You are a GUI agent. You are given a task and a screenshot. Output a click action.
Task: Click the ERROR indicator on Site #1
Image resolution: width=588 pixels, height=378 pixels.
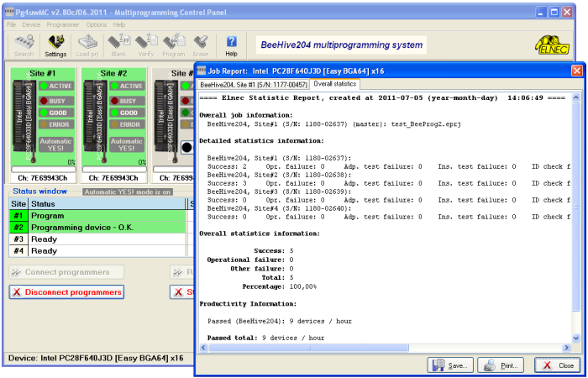56,124
